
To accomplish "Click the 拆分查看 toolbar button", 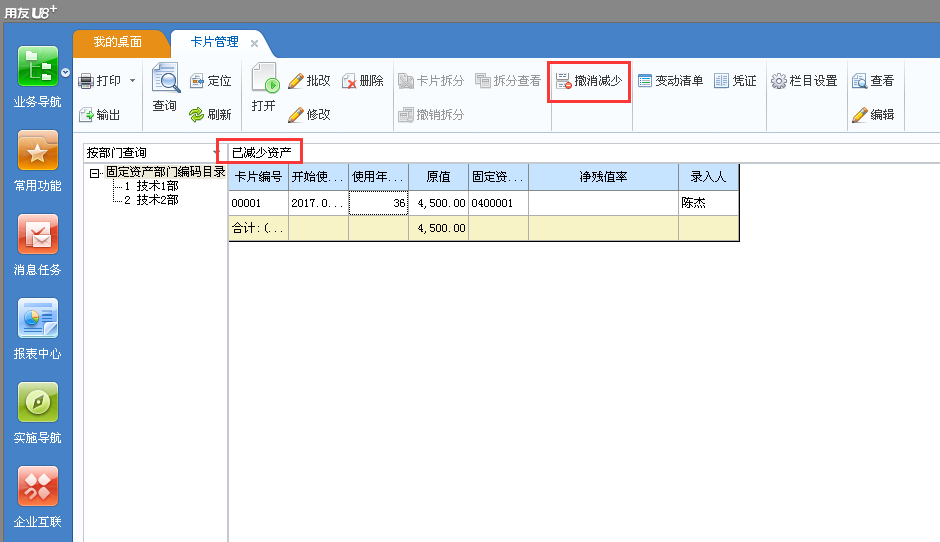I will (508, 80).
